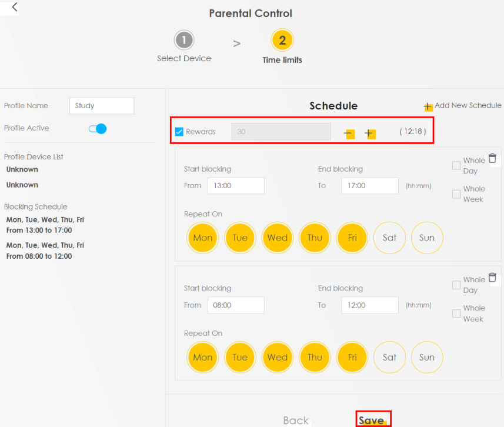504x427 pixels.
Task: Delete the 08:00 to 12:00 schedule
Action: (x=492, y=278)
